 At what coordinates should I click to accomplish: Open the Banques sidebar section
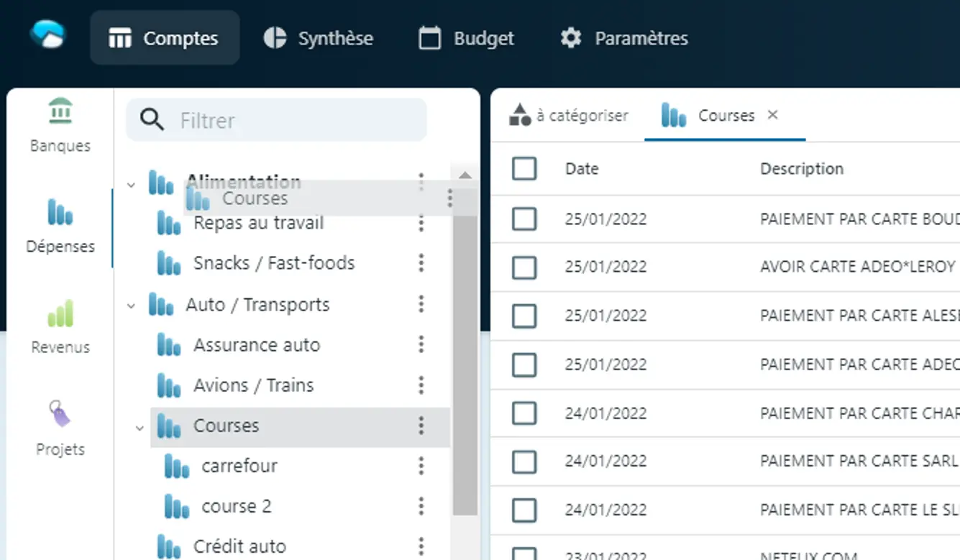pyautogui.click(x=60, y=125)
